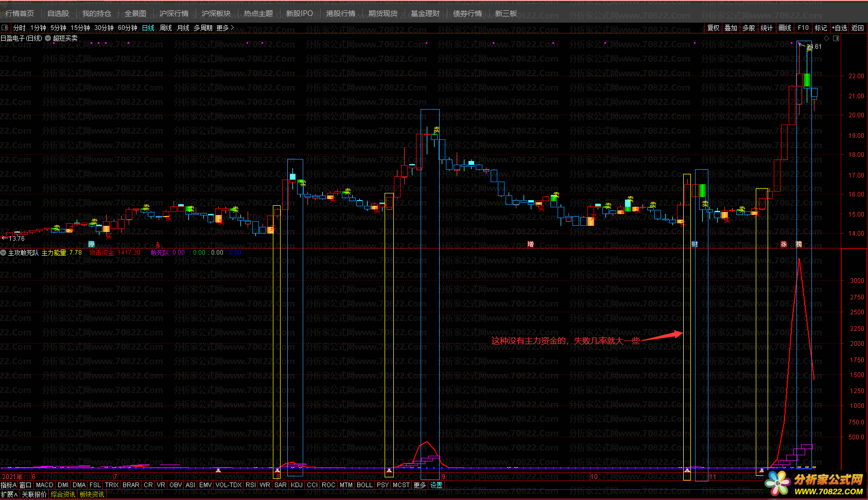
Task: Select the 15分钟 period
Action: tap(80, 28)
